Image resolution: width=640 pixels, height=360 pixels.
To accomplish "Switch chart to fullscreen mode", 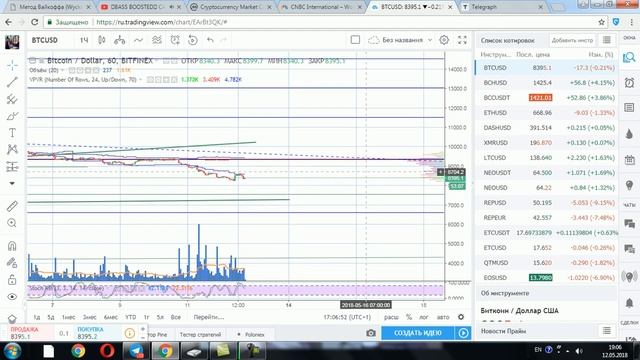I will [x=462, y=40].
